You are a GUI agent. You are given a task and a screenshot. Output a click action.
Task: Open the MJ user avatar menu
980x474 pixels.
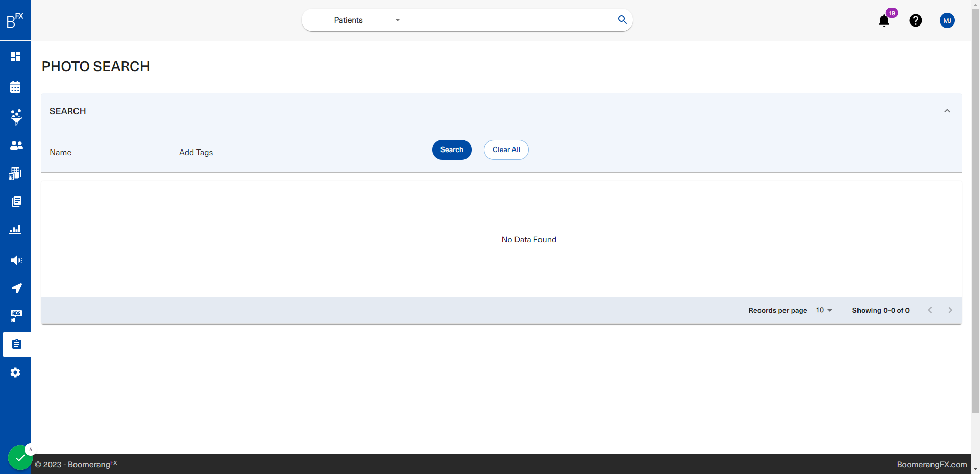[947, 20]
